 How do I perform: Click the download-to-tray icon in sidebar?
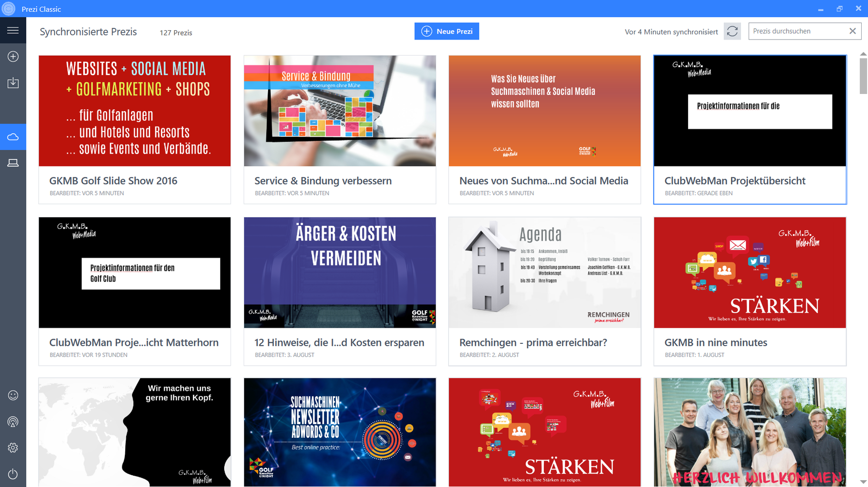(13, 83)
